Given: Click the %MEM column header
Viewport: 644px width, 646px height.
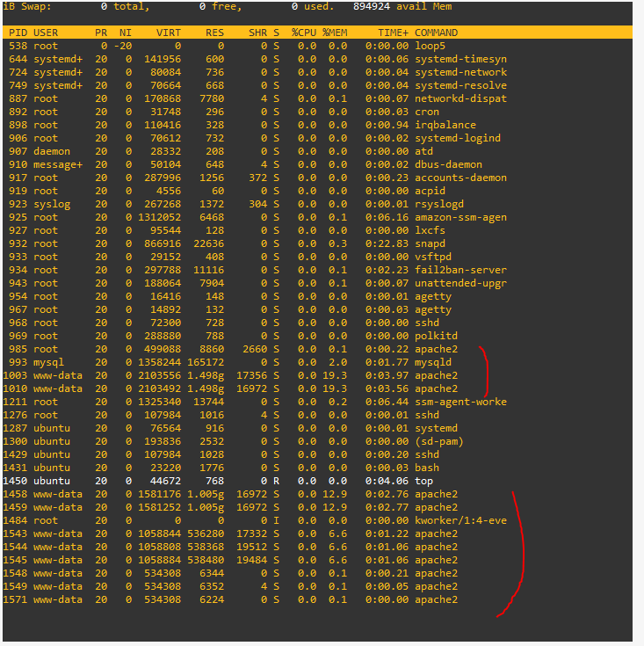Looking at the screenshot, I should (335, 33).
